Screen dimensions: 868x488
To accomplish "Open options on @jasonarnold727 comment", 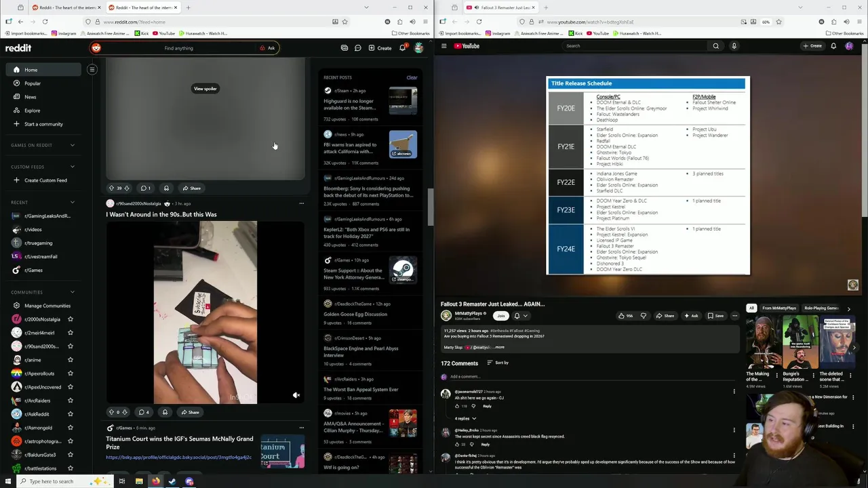I will pos(734,392).
